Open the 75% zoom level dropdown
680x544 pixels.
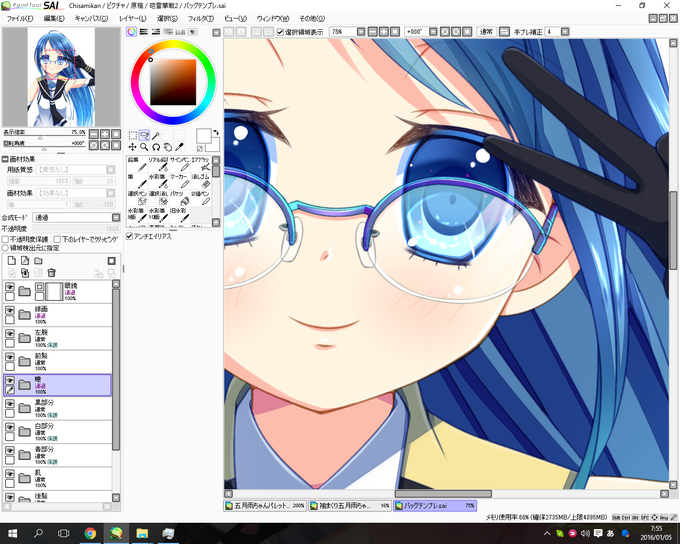[x=361, y=32]
